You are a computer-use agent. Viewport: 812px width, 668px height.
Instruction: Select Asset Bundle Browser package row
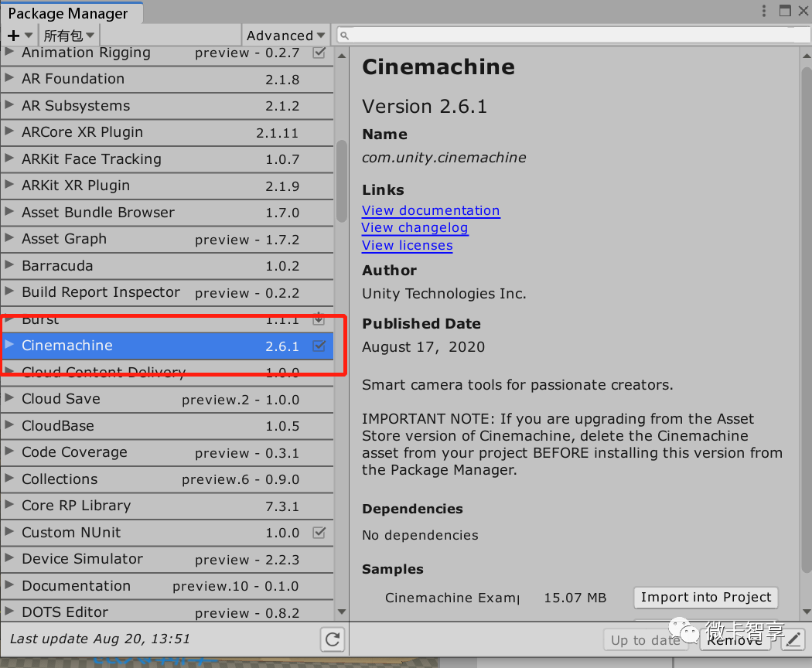pyautogui.click(x=167, y=213)
